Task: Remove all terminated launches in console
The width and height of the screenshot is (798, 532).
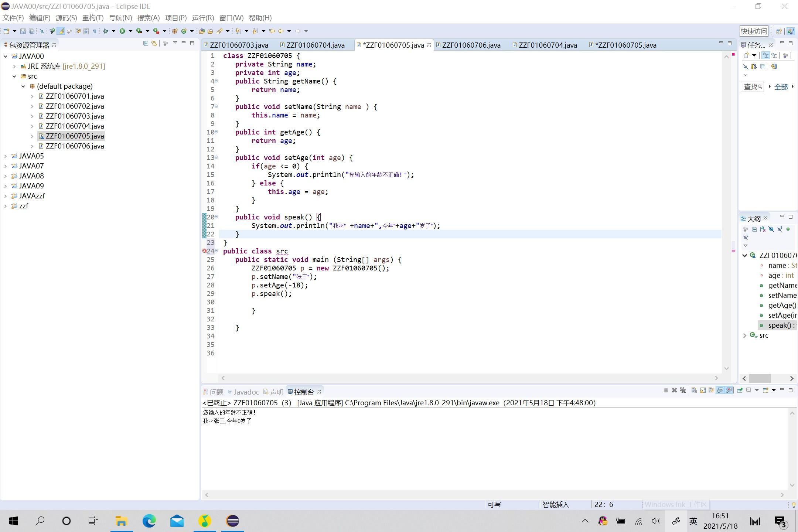Action: [x=683, y=390]
